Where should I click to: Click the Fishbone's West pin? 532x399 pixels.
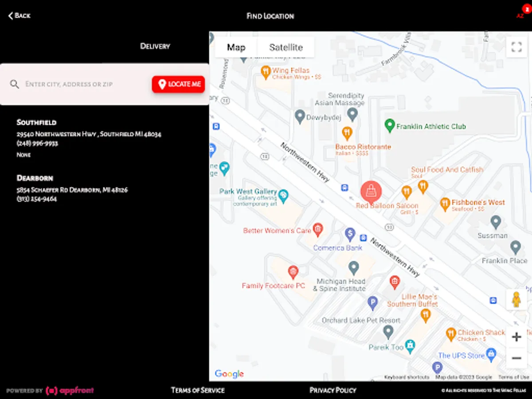click(x=445, y=204)
